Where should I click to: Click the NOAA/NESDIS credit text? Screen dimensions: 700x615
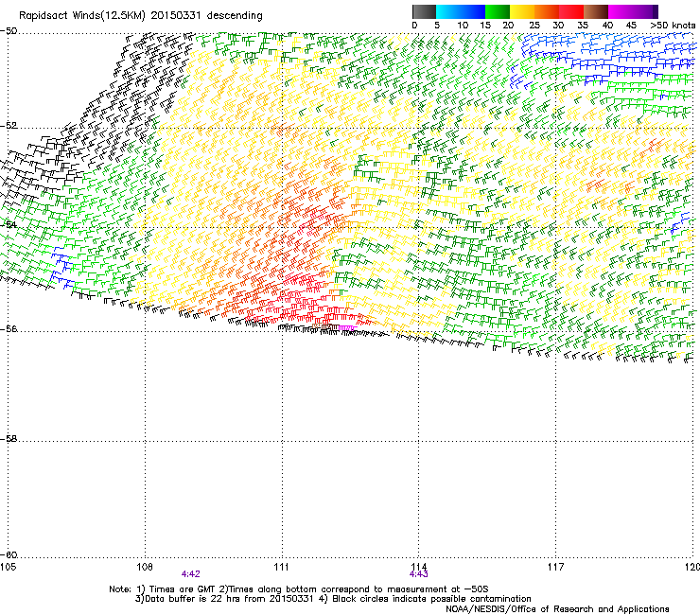[x=557, y=609]
